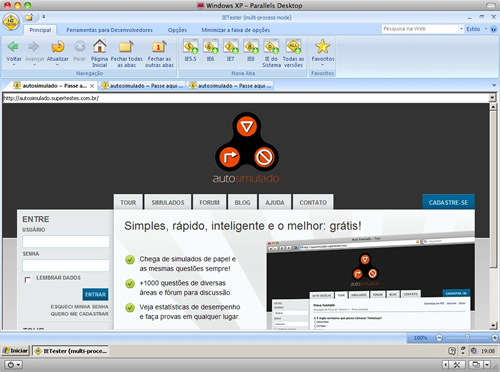Click the autosimulado logo on the web page
The image size is (500, 372).
point(246,148)
